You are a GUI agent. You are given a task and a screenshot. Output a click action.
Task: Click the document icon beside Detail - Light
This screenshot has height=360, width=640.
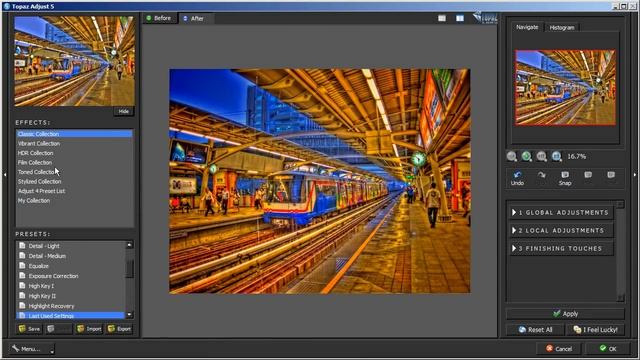[22, 246]
